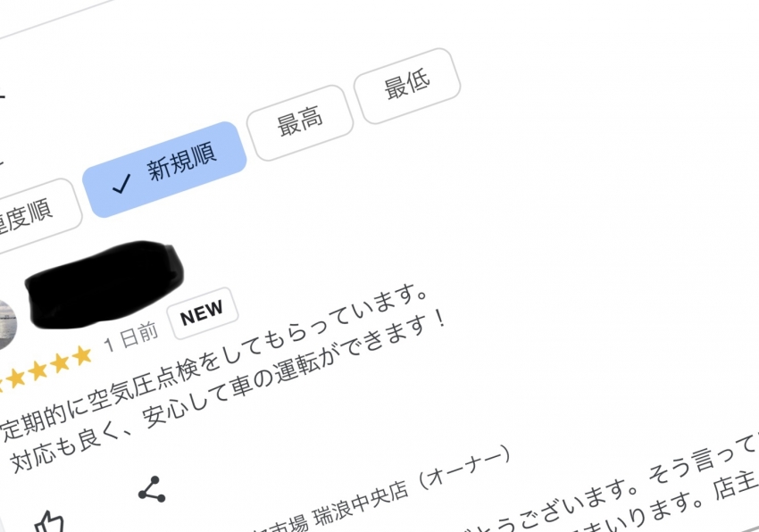
Task: Click the second yellow star from right
Action: tap(60, 363)
